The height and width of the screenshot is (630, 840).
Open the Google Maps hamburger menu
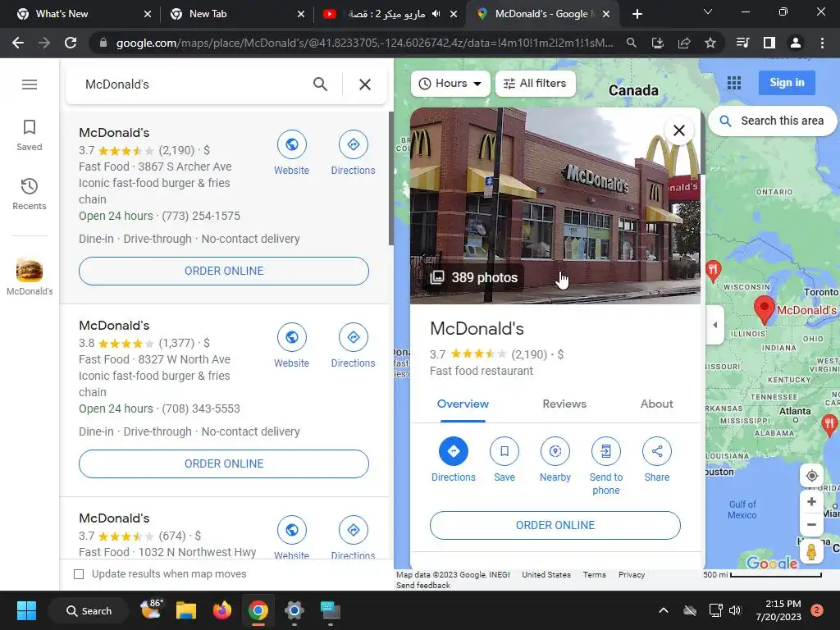pos(30,84)
